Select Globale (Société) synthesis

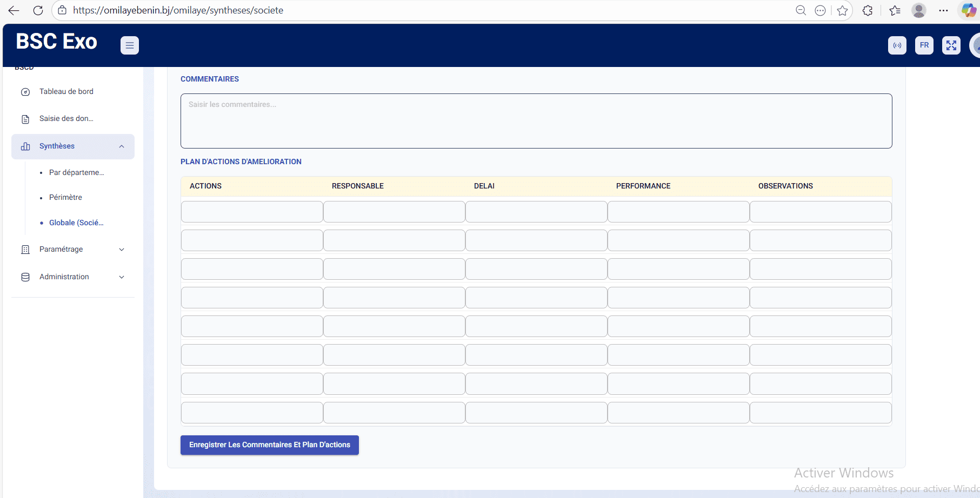(x=76, y=223)
